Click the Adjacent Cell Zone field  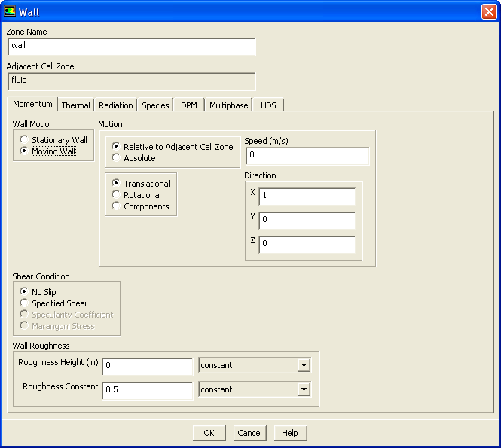[x=132, y=81]
